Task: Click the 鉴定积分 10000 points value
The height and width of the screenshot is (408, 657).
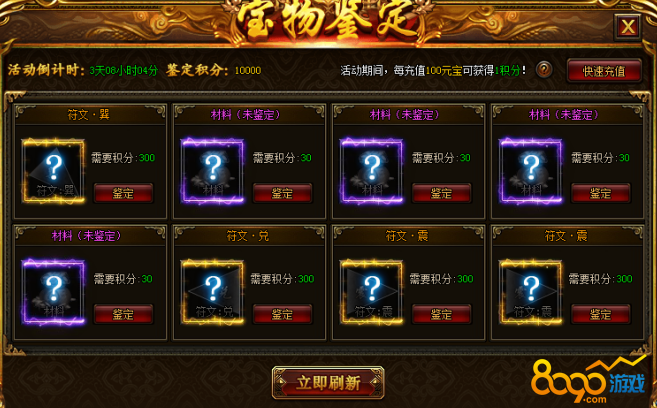Action: tap(248, 70)
